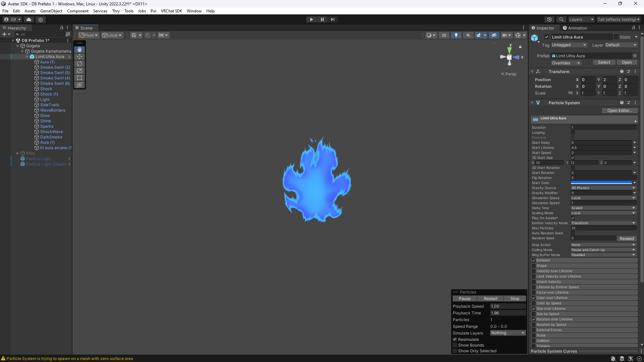The height and width of the screenshot is (362, 644).
Task: Open the Layers dropdown
Action: (581, 19)
